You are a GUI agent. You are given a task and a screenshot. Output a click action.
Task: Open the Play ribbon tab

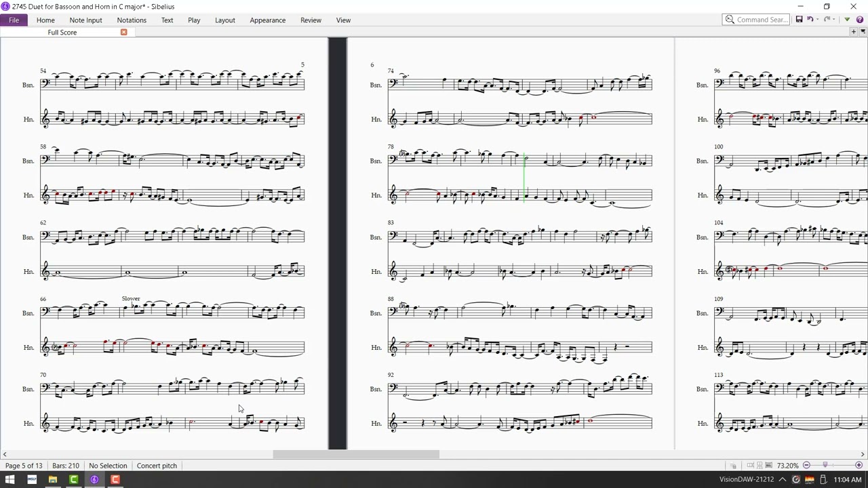pyautogui.click(x=194, y=20)
